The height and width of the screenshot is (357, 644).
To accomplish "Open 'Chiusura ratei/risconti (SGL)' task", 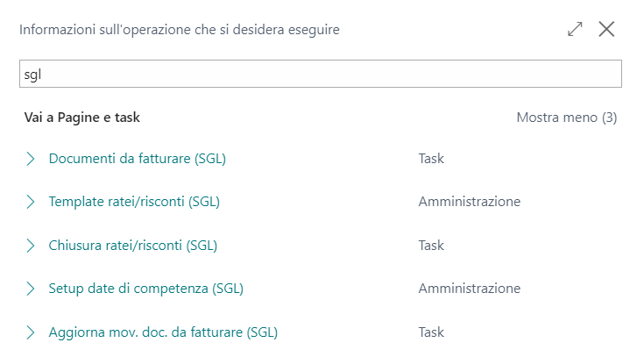I will coord(133,246).
